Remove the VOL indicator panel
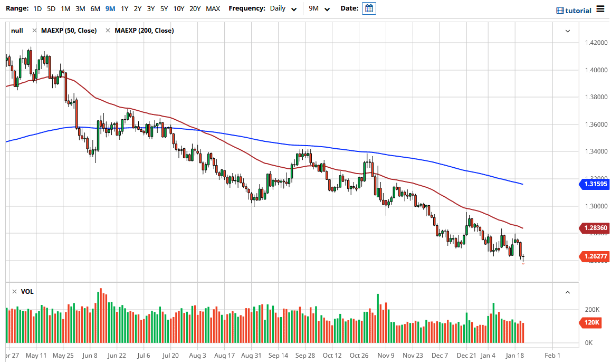This screenshot has width=611, height=364. click(14, 292)
